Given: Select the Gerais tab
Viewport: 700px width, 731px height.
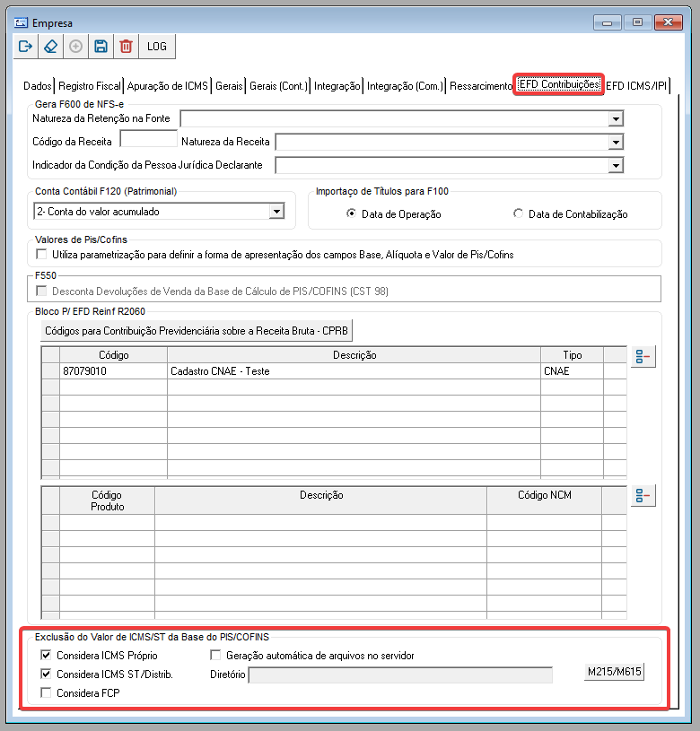Looking at the screenshot, I should coord(229,86).
